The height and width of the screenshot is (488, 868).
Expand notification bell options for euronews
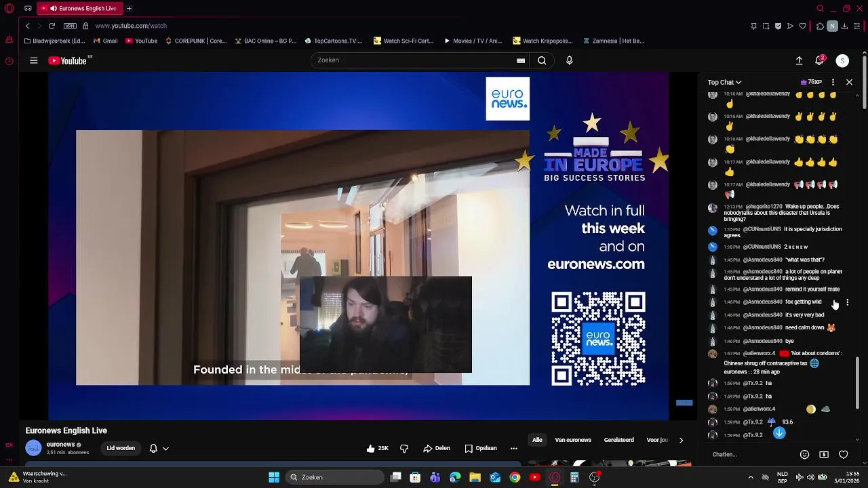pyautogui.click(x=159, y=448)
